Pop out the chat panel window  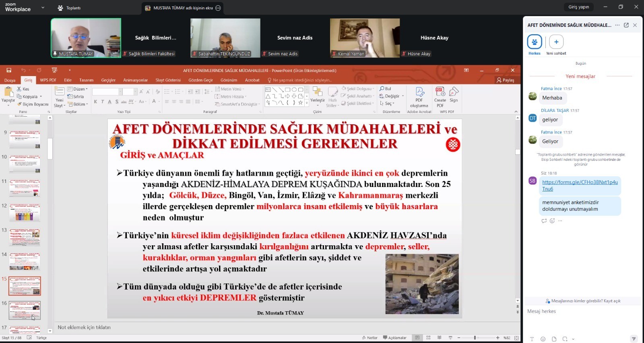click(626, 25)
